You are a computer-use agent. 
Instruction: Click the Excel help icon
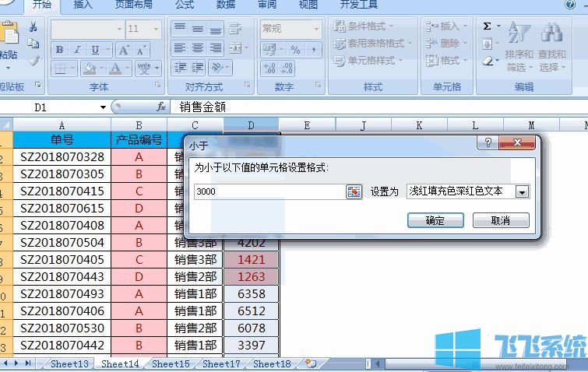[x=570, y=5]
